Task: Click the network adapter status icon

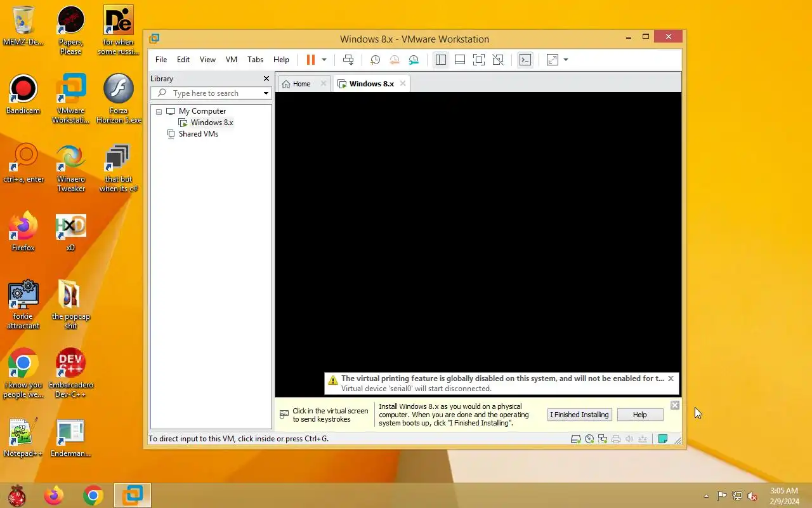Action: pyautogui.click(x=603, y=439)
